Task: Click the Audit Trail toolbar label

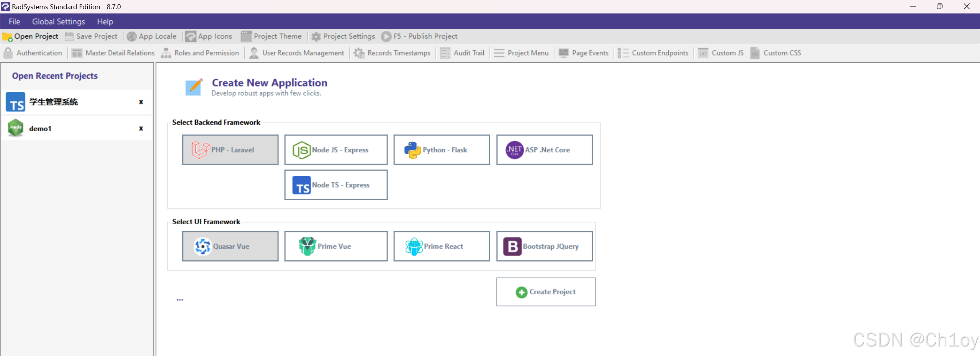Action: pos(469,53)
